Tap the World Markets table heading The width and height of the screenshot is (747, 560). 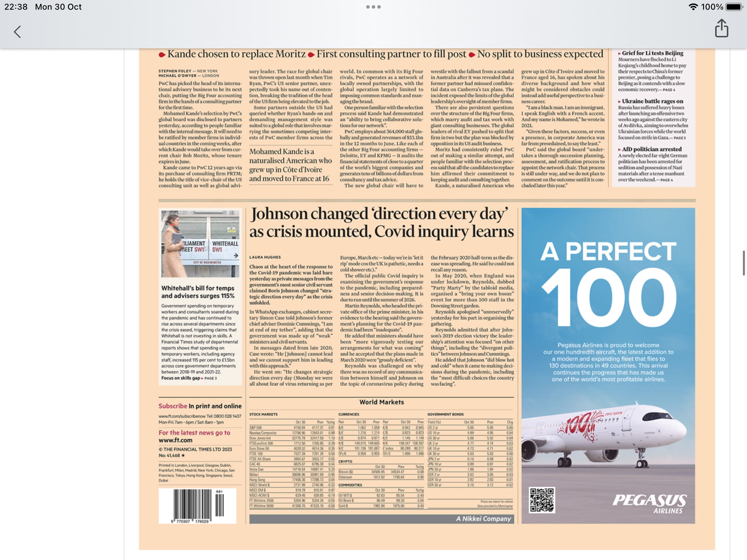[381, 402]
